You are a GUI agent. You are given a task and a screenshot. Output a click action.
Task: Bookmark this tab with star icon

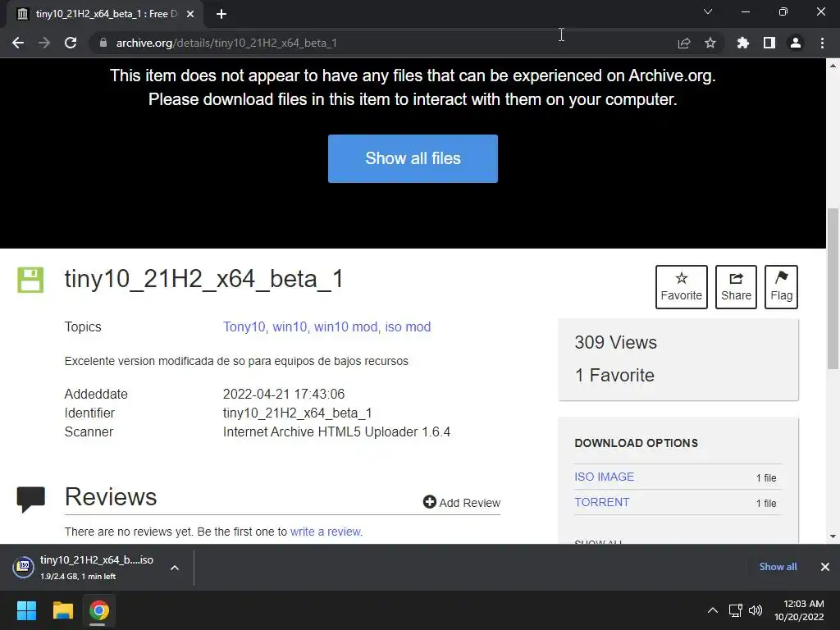[x=710, y=43]
